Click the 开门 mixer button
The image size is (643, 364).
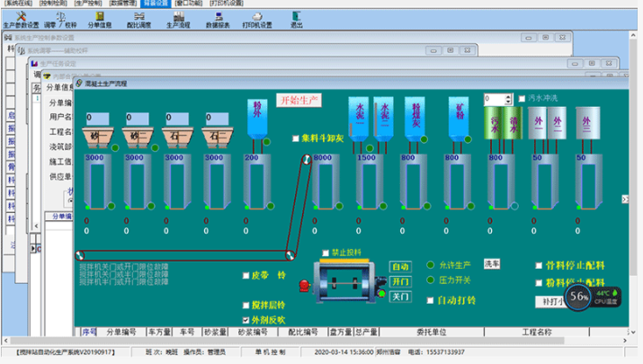click(x=400, y=281)
